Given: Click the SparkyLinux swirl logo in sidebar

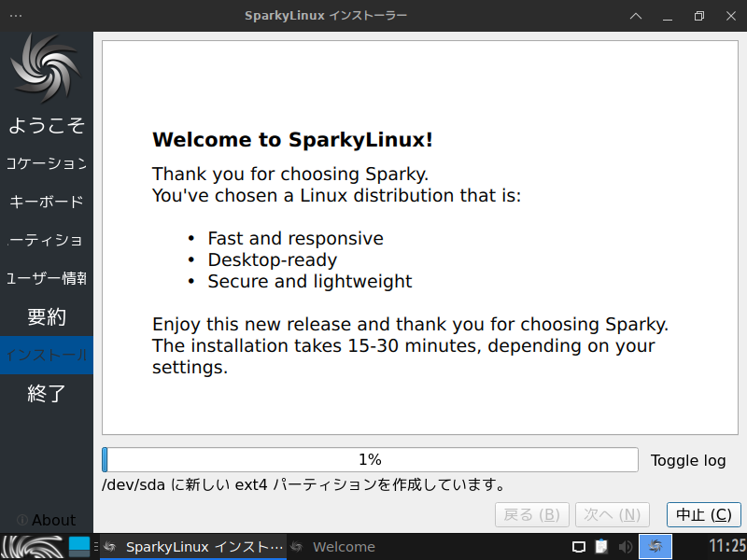Looking at the screenshot, I should click(46, 67).
